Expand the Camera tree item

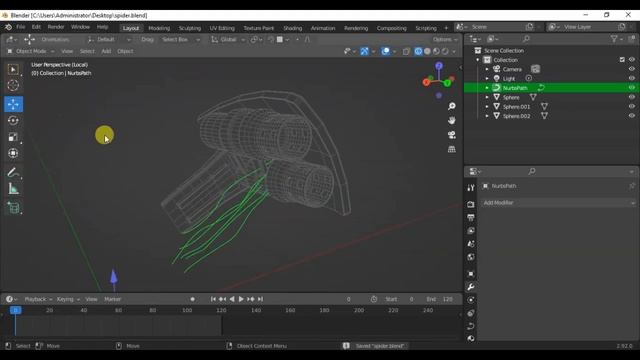[487, 69]
